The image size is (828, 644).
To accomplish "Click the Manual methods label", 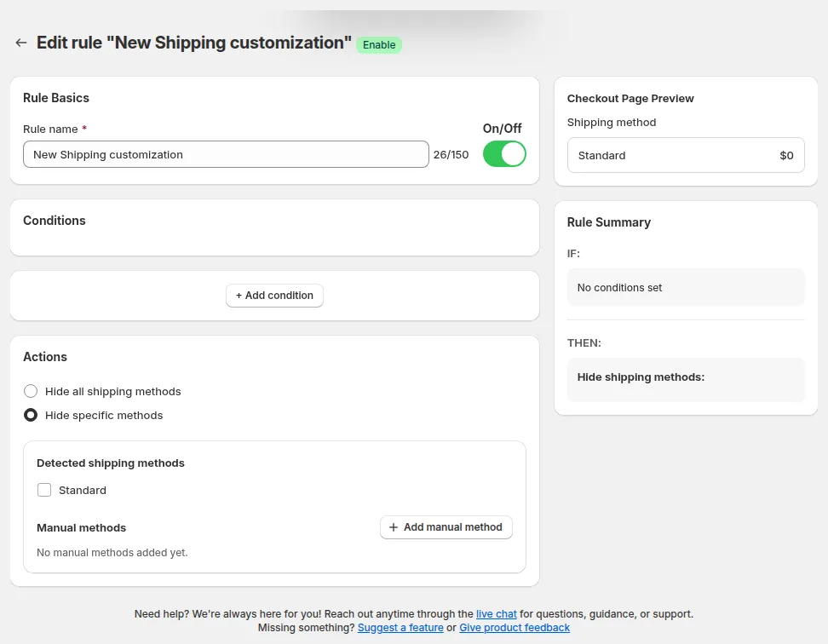I will coord(81,528).
